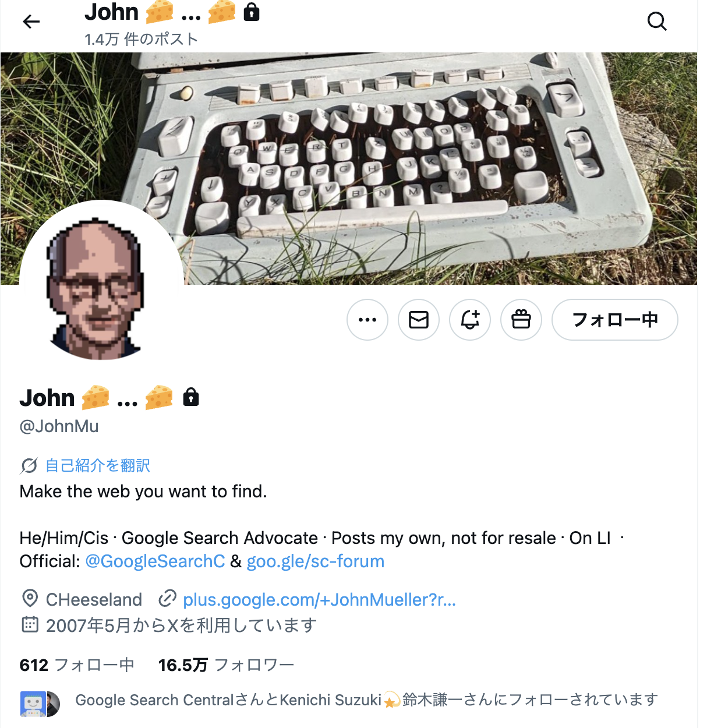Click the gift icon button

(x=521, y=320)
